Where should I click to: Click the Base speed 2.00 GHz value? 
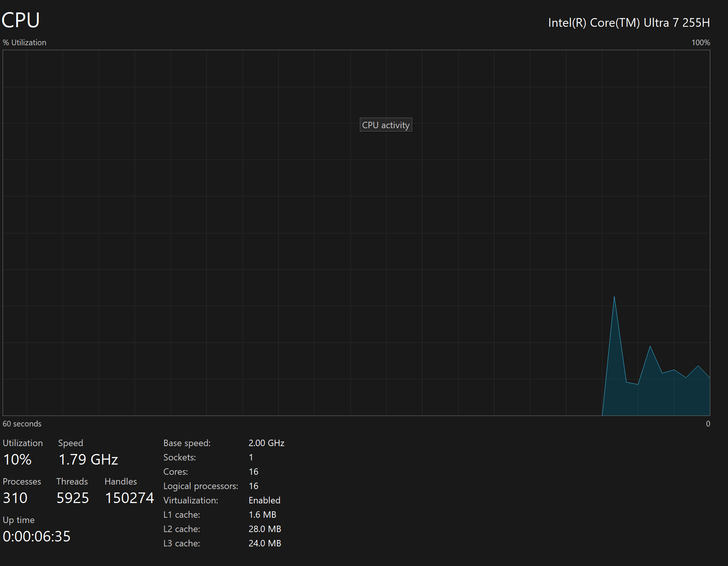(266, 443)
